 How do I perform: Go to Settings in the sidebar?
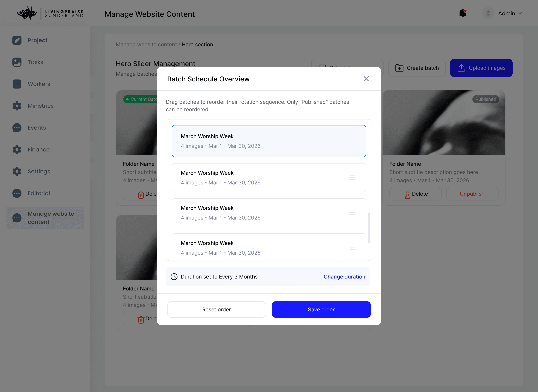[x=39, y=171]
